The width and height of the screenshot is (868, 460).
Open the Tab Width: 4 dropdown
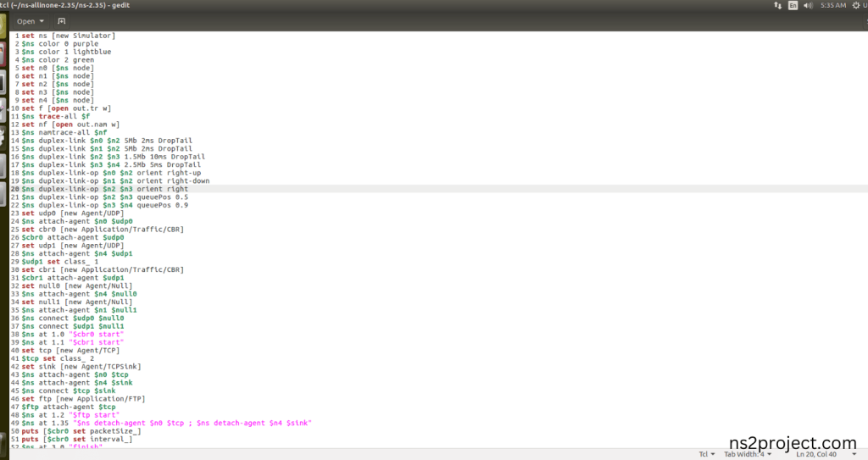(x=748, y=454)
